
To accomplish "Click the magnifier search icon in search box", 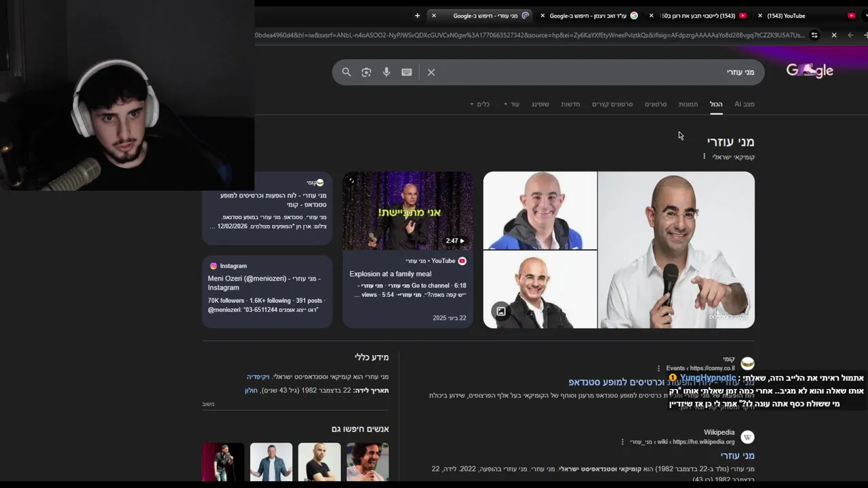I will 347,72.
